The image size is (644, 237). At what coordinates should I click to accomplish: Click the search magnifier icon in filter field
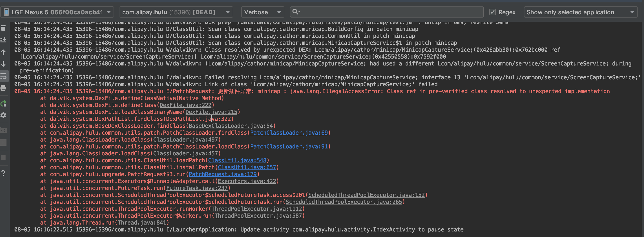point(296,12)
